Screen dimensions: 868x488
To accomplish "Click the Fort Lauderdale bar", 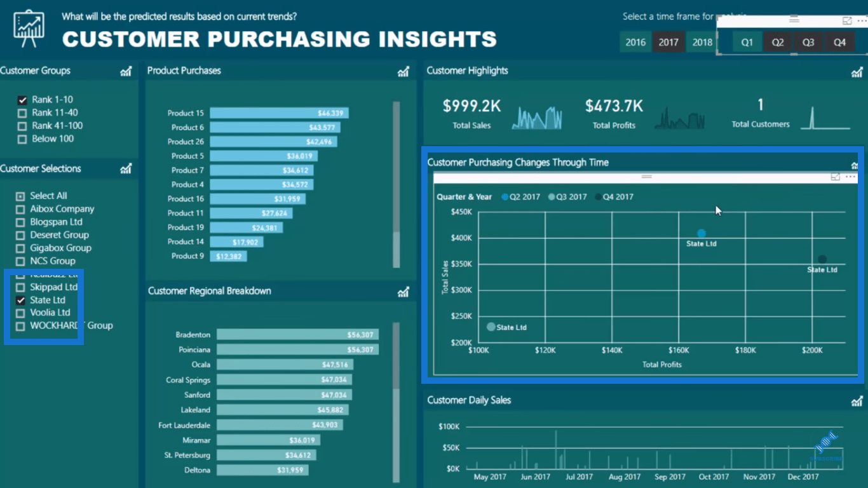I will point(280,425).
